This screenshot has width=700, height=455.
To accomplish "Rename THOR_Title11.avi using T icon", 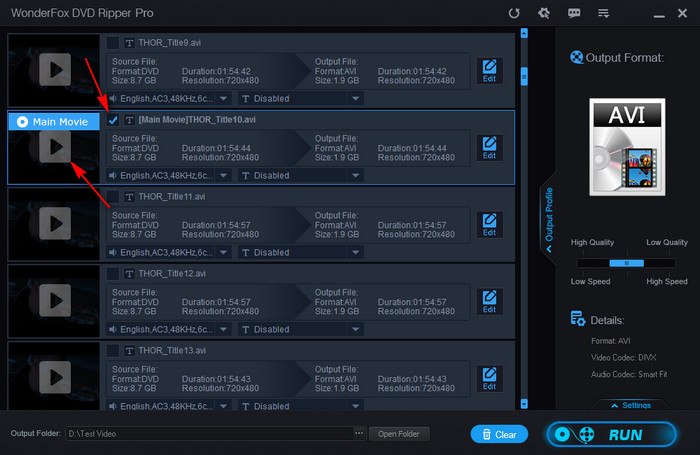I will pos(129,197).
